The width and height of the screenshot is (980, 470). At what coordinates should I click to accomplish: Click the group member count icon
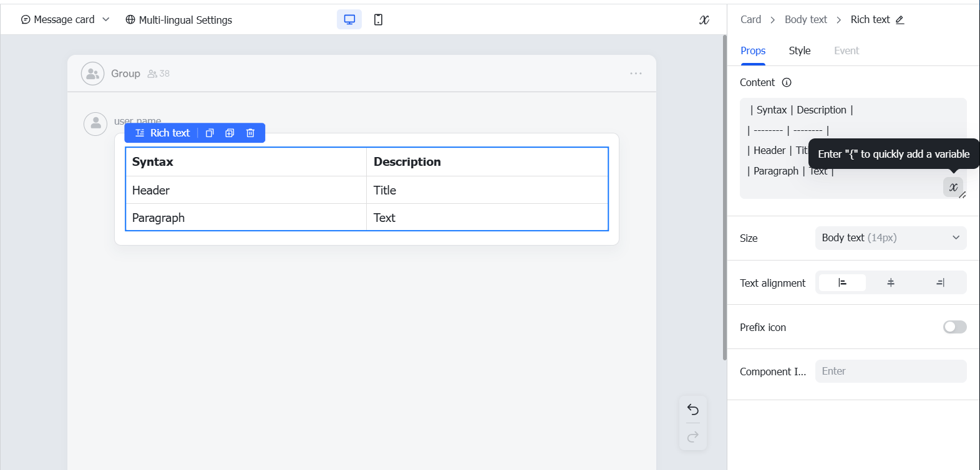pos(152,74)
